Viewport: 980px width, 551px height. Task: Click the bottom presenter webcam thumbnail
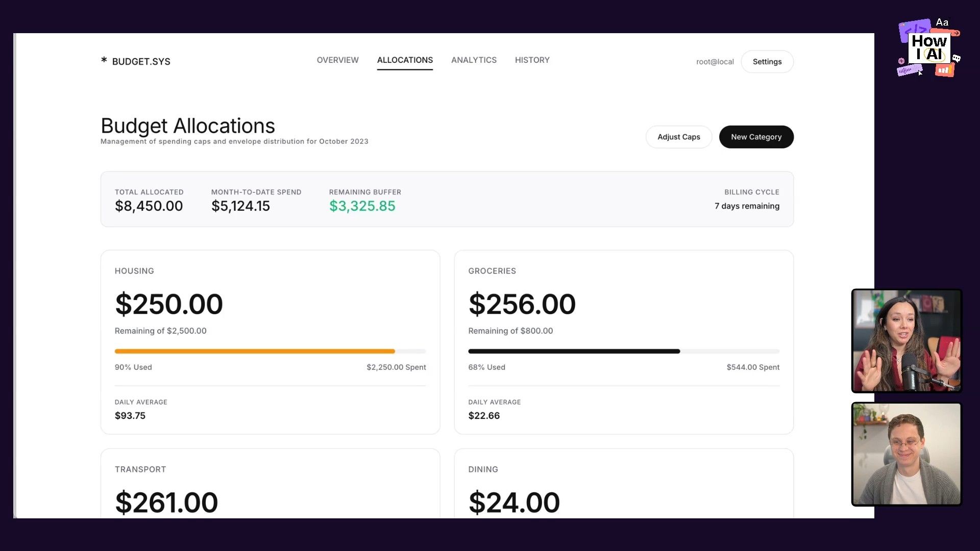point(906,454)
